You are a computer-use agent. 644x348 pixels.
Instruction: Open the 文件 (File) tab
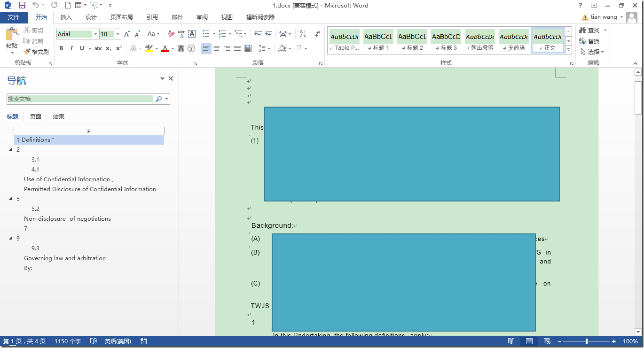(x=14, y=17)
